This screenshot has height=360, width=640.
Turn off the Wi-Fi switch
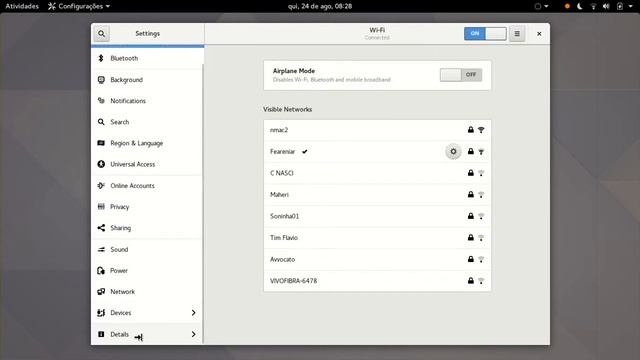coord(485,33)
